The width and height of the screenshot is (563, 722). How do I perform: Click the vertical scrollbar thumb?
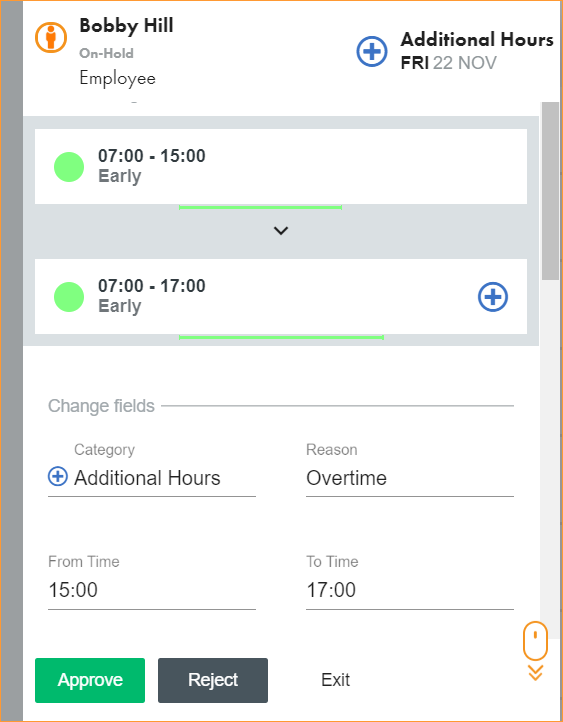pyautogui.click(x=550, y=191)
